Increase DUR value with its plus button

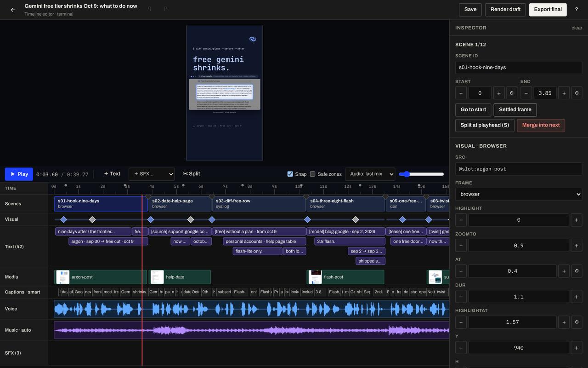[x=577, y=297]
